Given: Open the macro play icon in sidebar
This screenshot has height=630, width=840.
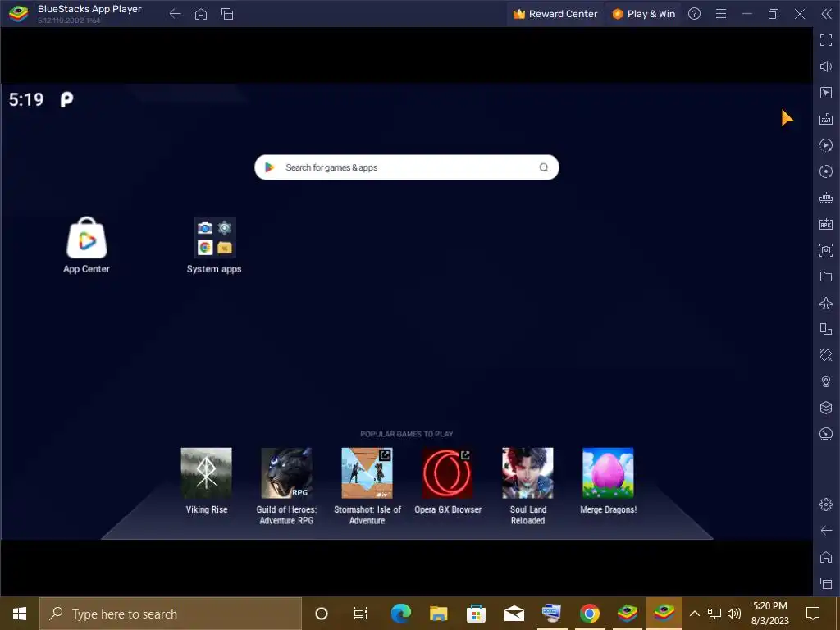Looking at the screenshot, I should (826, 145).
